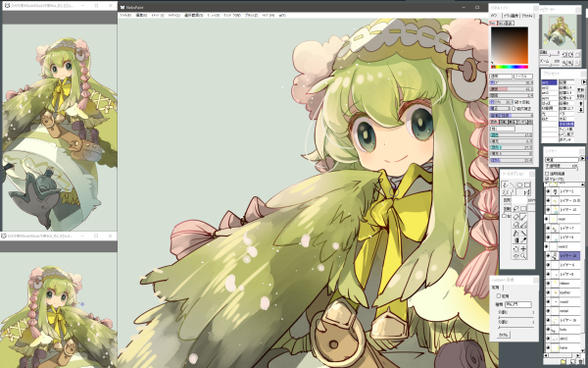
Task: Open the brush preset arrow menu button
Action: [x=584, y=81]
